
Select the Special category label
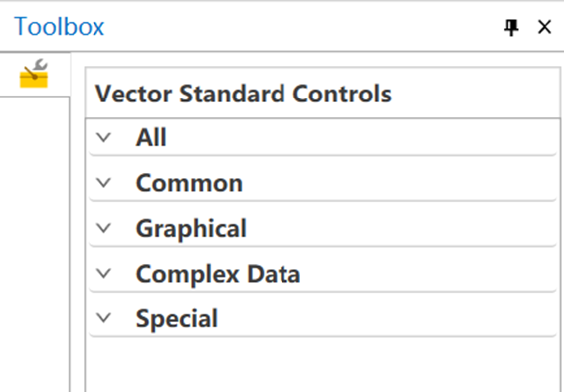click(177, 319)
